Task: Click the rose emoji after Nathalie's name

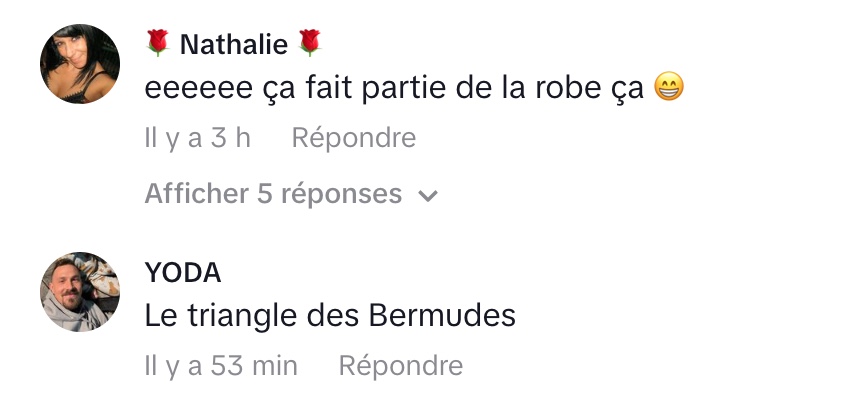Action: (310, 43)
